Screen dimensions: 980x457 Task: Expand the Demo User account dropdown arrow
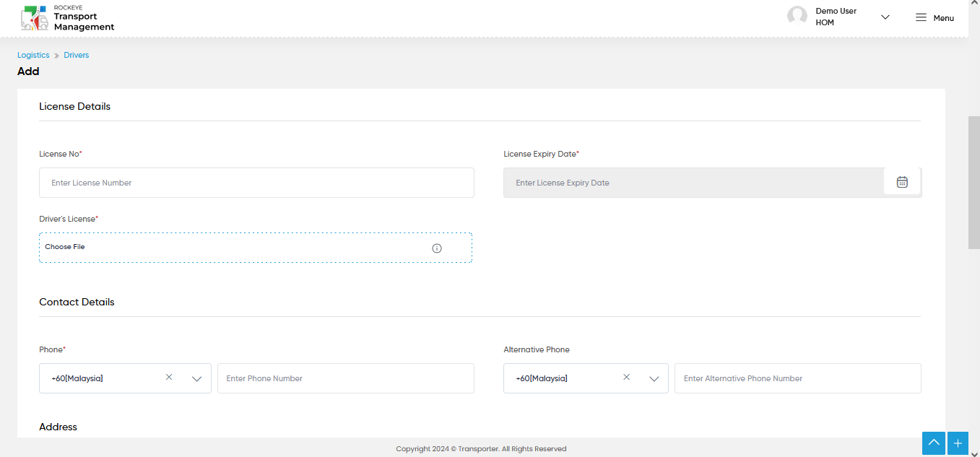[885, 17]
